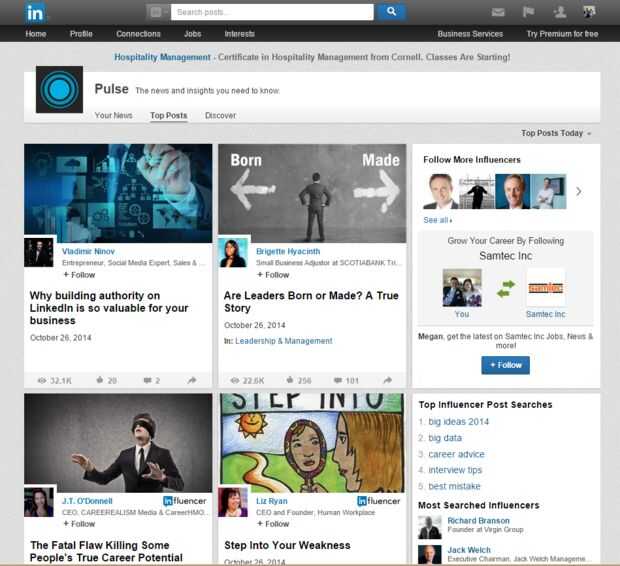The height and width of the screenshot is (566, 620).
Task: Search for big data
Action: click(x=445, y=438)
